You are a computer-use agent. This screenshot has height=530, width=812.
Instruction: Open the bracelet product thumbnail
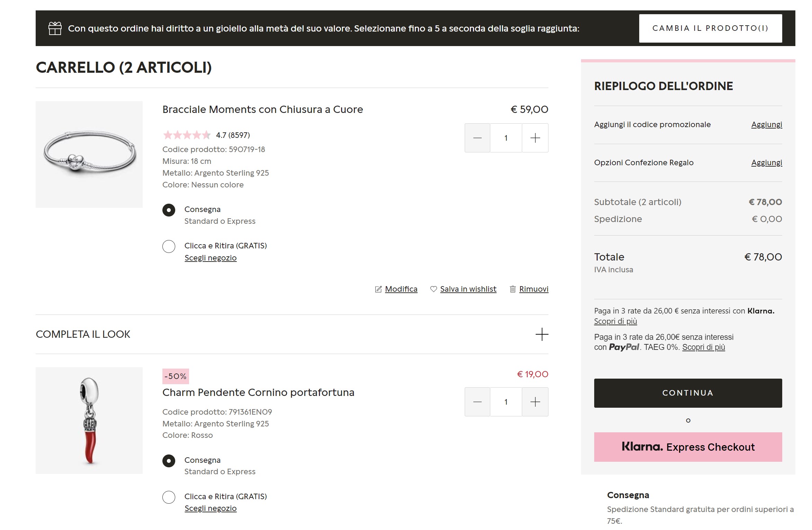pos(89,154)
